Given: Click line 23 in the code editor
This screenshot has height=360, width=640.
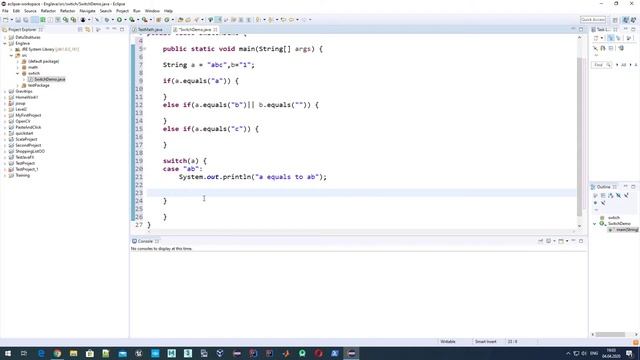Looking at the screenshot, I should pyautogui.click(x=361, y=193).
